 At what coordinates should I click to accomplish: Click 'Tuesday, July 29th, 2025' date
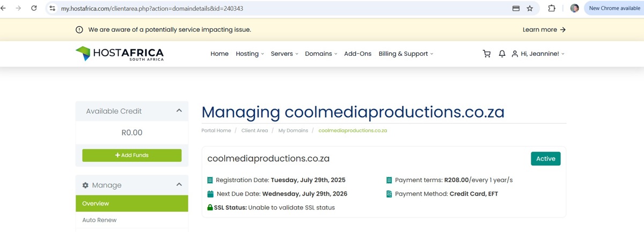click(x=308, y=180)
